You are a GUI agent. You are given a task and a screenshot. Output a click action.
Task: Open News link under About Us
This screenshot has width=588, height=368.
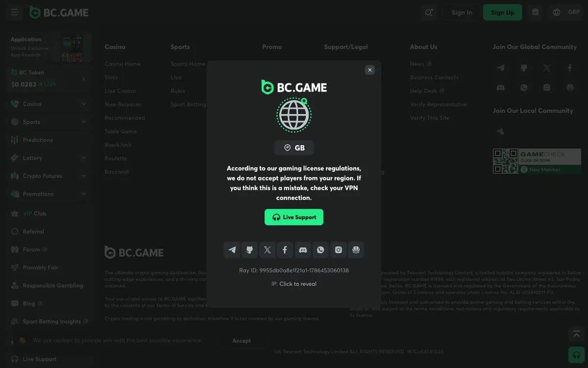[x=420, y=64]
